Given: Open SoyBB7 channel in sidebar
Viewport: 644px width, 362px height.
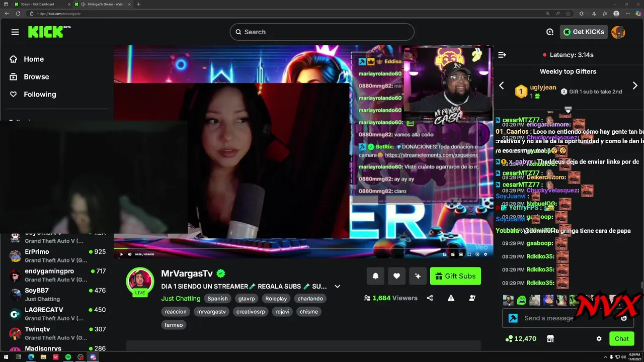Looking at the screenshot, I should [x=57, y=294].
